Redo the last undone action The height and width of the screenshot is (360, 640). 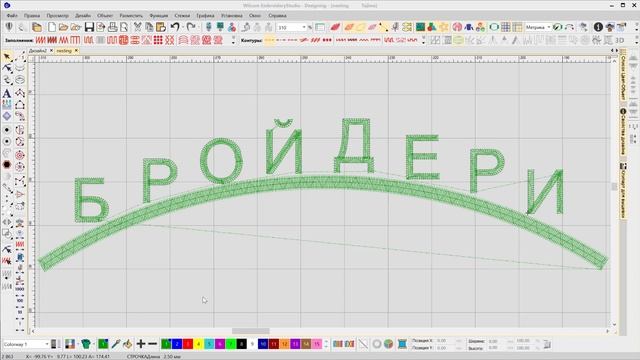point(191,27)
